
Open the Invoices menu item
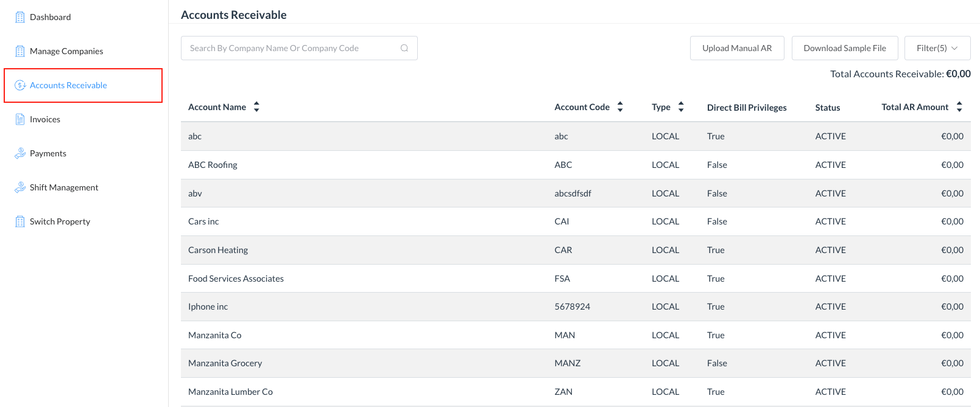coord(45,119)
